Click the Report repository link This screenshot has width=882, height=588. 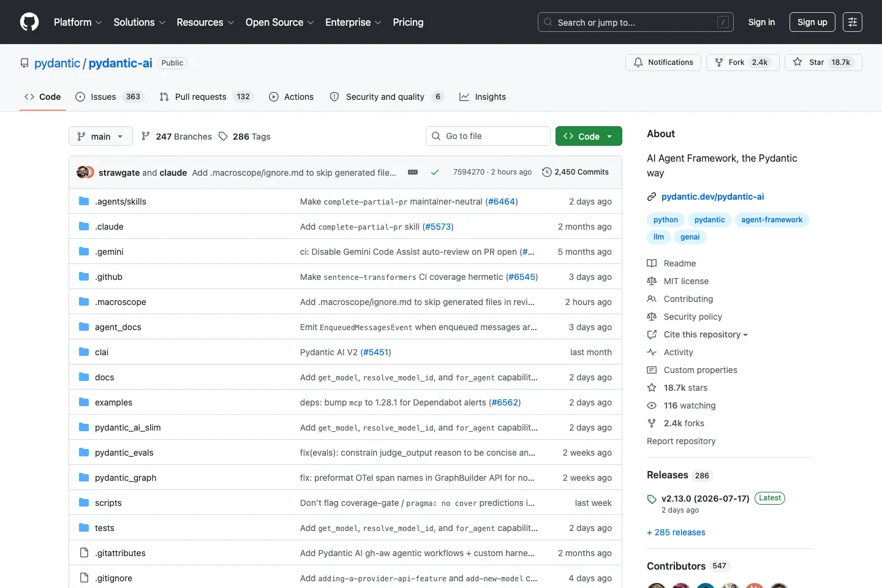coord(681,441)
